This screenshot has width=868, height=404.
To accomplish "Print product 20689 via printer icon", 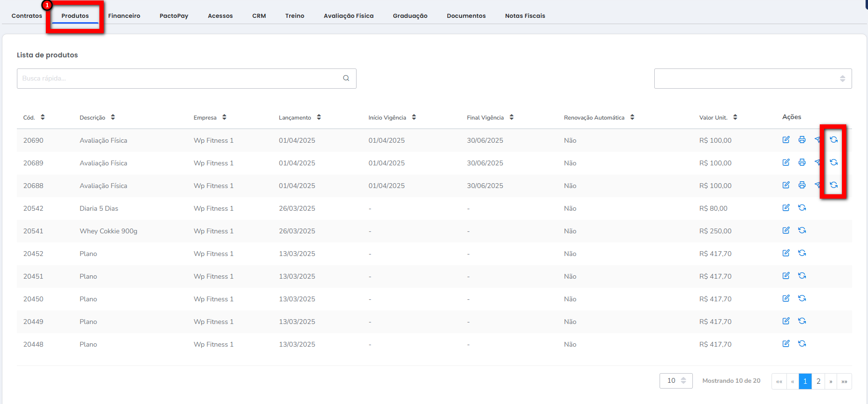I will coord(802,162).
